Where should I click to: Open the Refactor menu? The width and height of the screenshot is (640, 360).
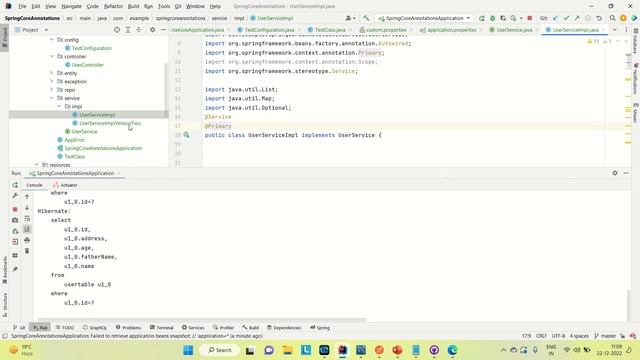(113, 6)
